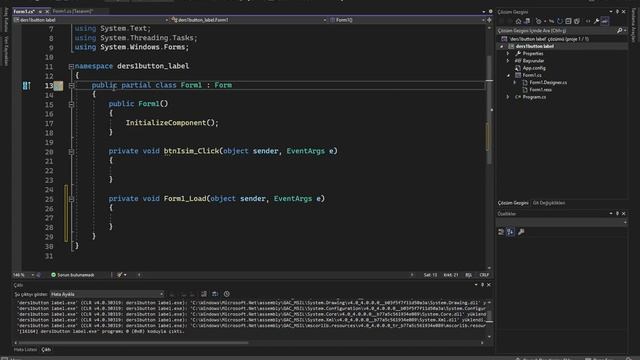The width and height of the screenshot is (640, 360).
Task: Click the Refresh icon in Solution Explorer toolbar
Action: point(560,21)
